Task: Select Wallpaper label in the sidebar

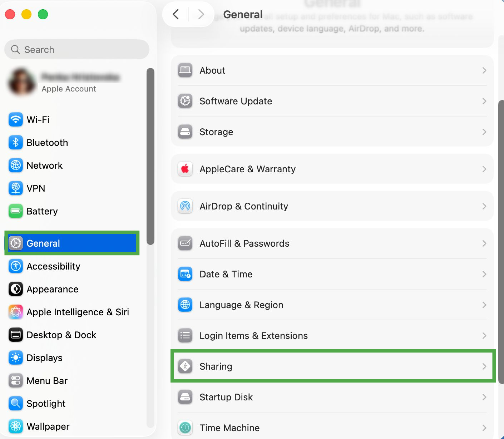Action: point(48,426)
